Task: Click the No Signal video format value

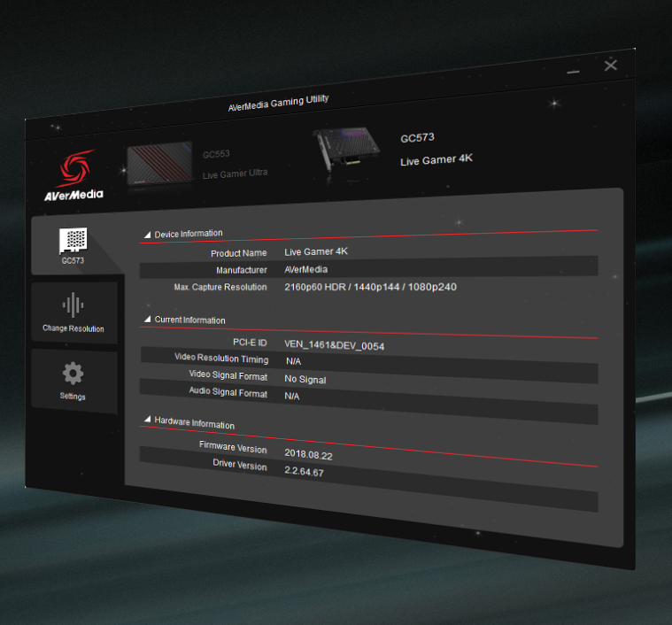Action: (305, 380)
